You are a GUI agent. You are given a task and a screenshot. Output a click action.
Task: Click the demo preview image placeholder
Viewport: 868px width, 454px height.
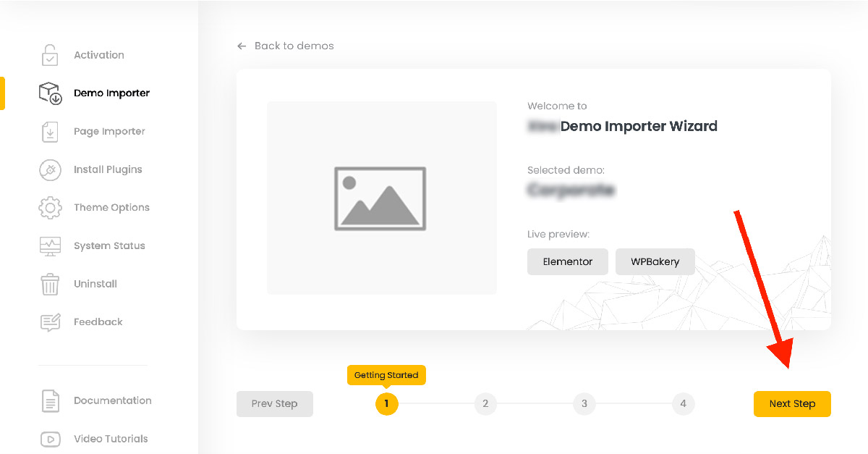[381, 198]
